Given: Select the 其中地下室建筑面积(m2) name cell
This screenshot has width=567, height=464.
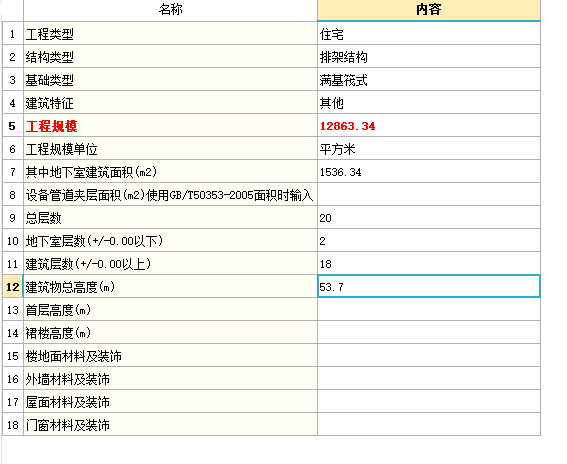Looking at the screenshot, I should tap(170, 171).
